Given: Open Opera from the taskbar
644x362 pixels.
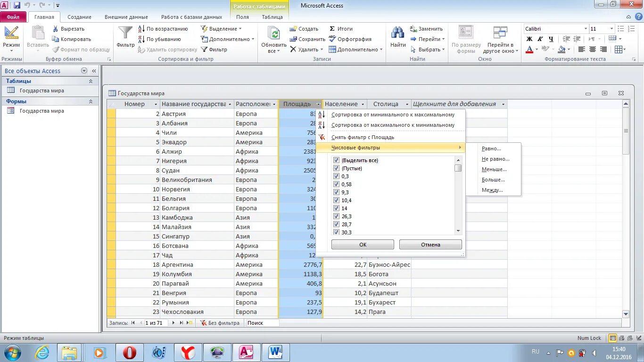Looking at the screenshot, I should pyautogui.click(x=130, y=353).
